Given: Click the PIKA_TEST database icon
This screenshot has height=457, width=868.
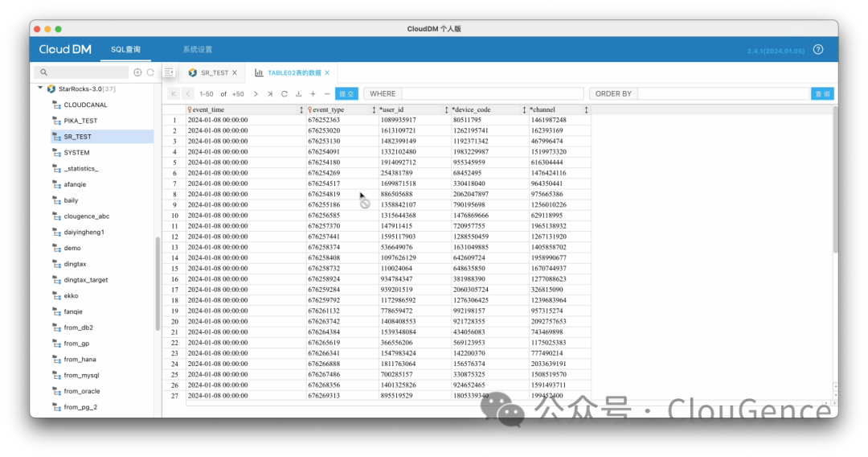Looking at the screenshot, I should 56,121.
